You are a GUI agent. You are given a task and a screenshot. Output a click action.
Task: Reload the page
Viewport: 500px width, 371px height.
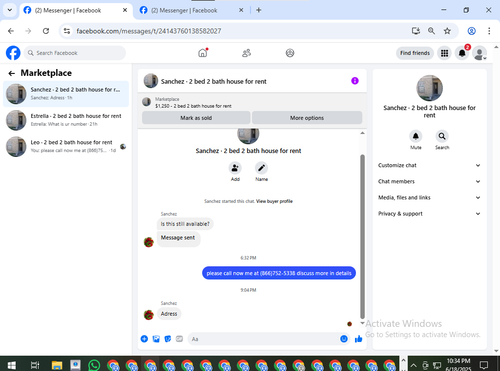click(x=46, y=31)
